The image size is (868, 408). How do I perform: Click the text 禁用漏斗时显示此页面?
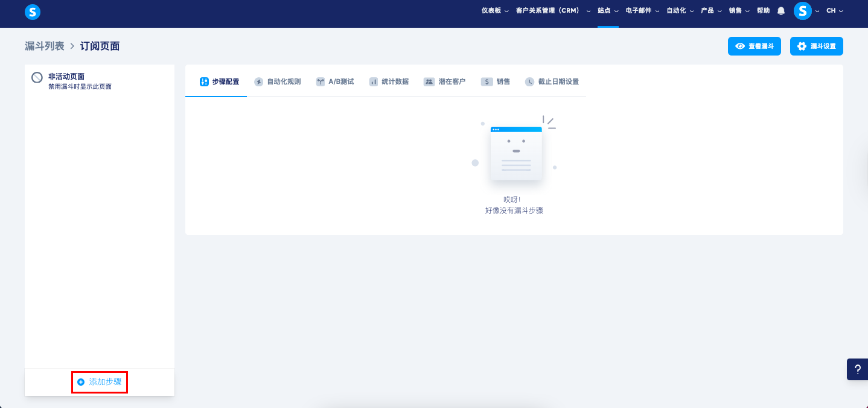80,87
